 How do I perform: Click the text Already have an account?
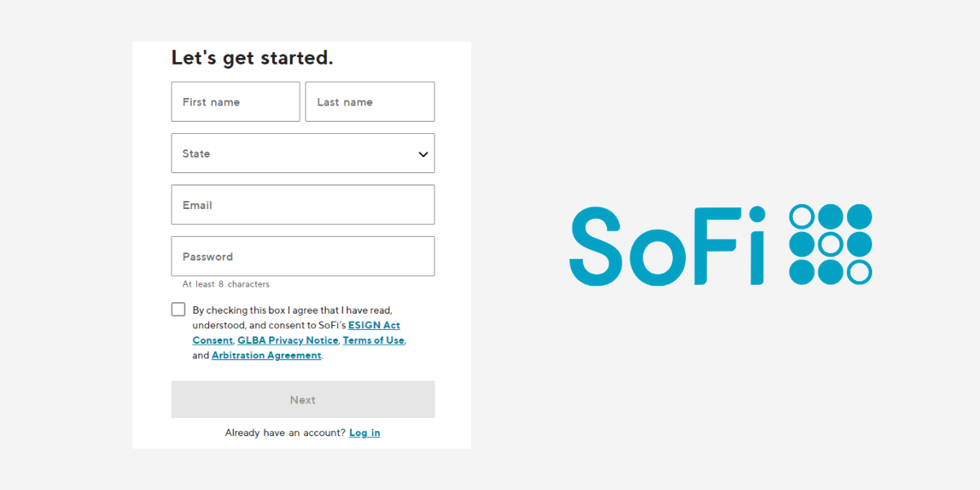pyautogui.click(x=284, y=432)
